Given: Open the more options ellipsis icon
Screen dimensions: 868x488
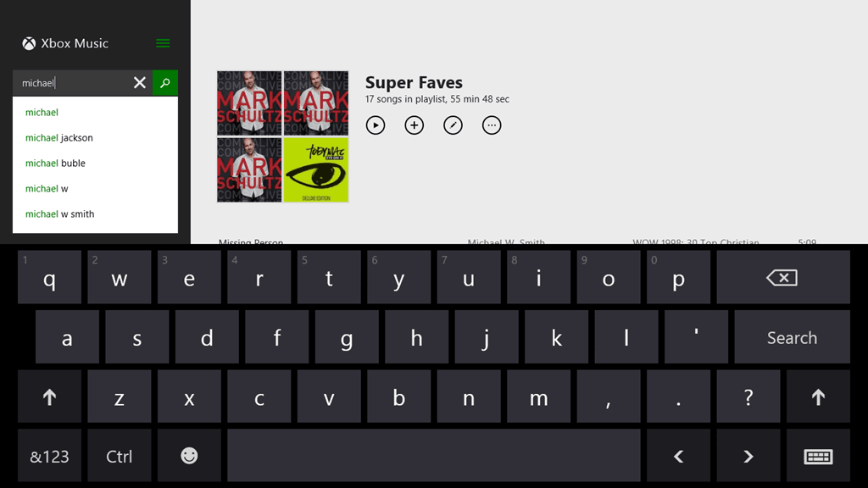Looking at the screenshot, I should pos(492,125).
